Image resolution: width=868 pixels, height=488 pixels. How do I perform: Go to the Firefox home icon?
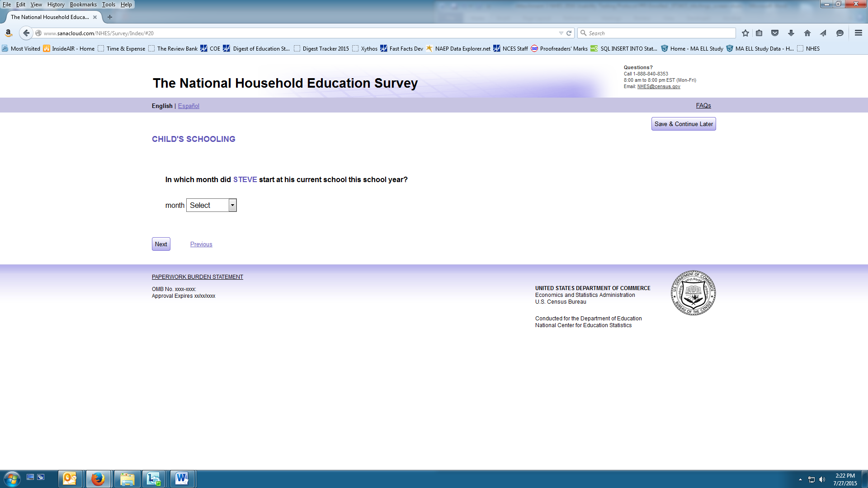click(x=807, y=33)
